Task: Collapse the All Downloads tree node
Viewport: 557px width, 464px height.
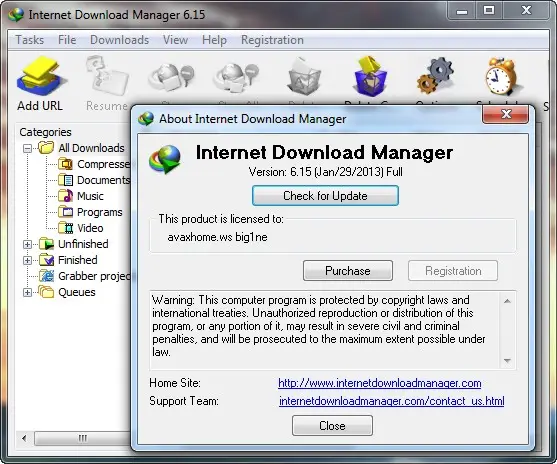Action: 27,148
